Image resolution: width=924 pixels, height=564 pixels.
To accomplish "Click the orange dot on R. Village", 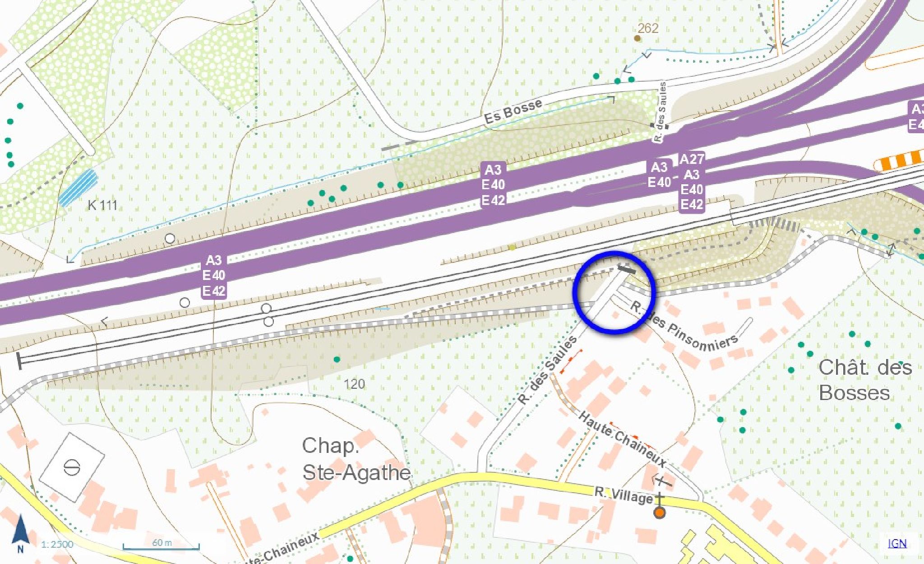I will coord(660,513).
